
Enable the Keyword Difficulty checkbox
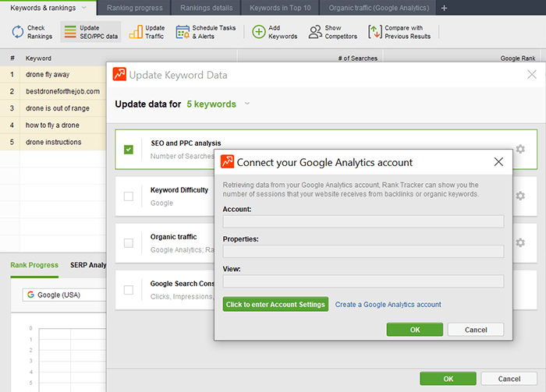click(129, 196)
